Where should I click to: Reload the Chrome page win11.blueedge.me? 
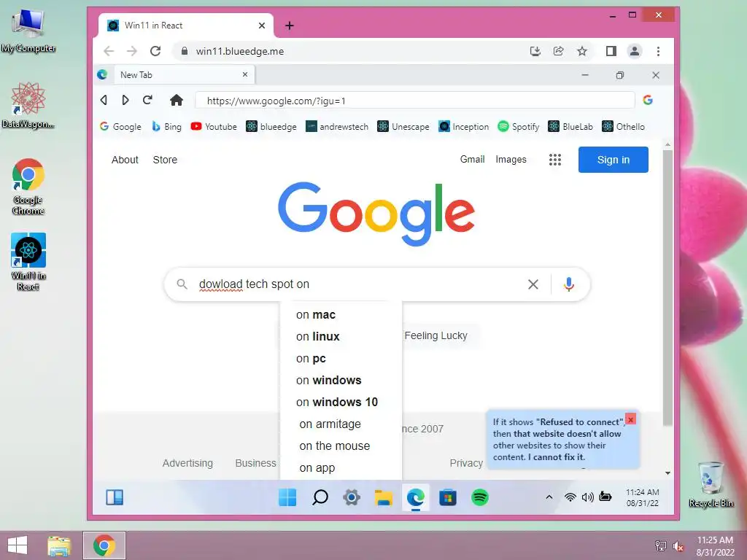(x=155, y=51)
